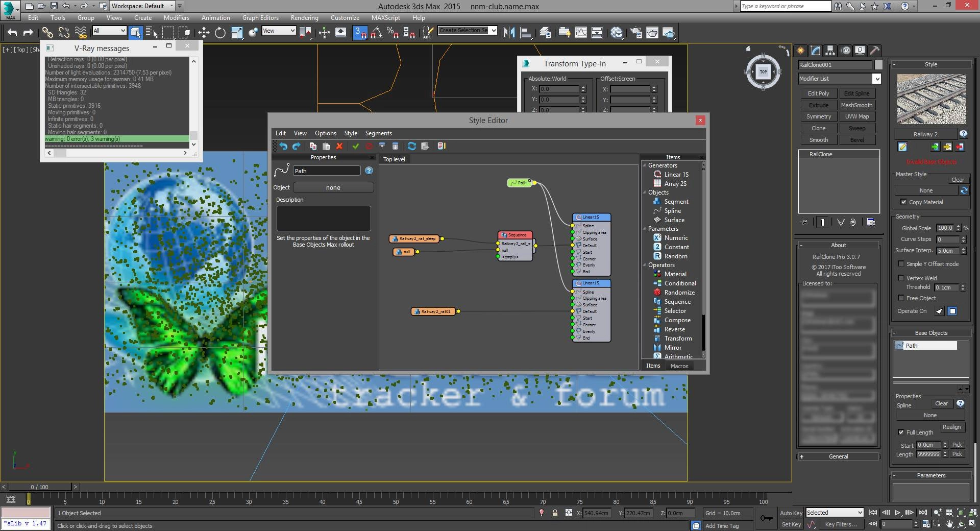Screen dimensions: 980x531
Task: Click the time slider showing 0 / 100
Action: (x=39, y=487)
